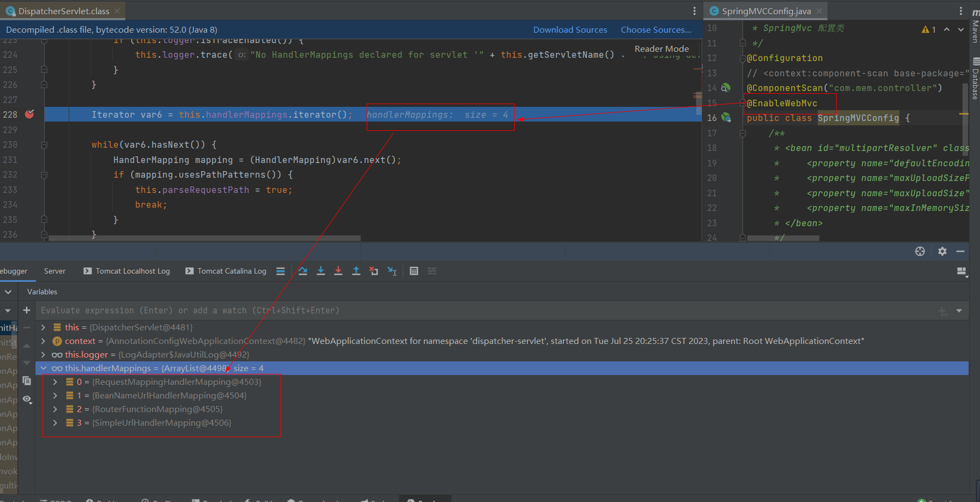Expand element 0 RequestMappingHandlerMapping

pyautogui.click(x=55, y=382)
